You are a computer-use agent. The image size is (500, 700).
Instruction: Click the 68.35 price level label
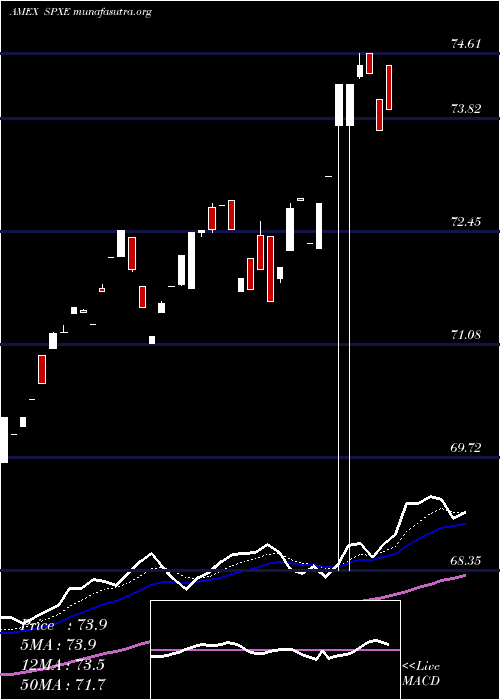point(466,560)
